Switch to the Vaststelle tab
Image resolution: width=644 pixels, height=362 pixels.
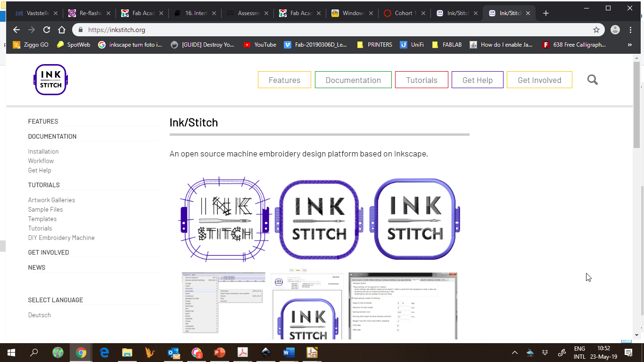coord(36,13)
